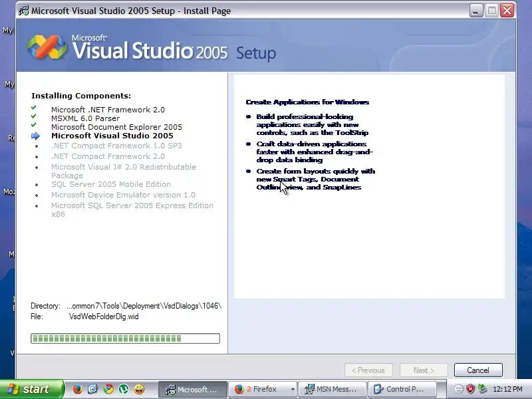The width and height of the screenshot is (532, 399).
Task: Select 'SQL Server 2005 Mobile Edition' entry
Action: [x=111, y=184]
